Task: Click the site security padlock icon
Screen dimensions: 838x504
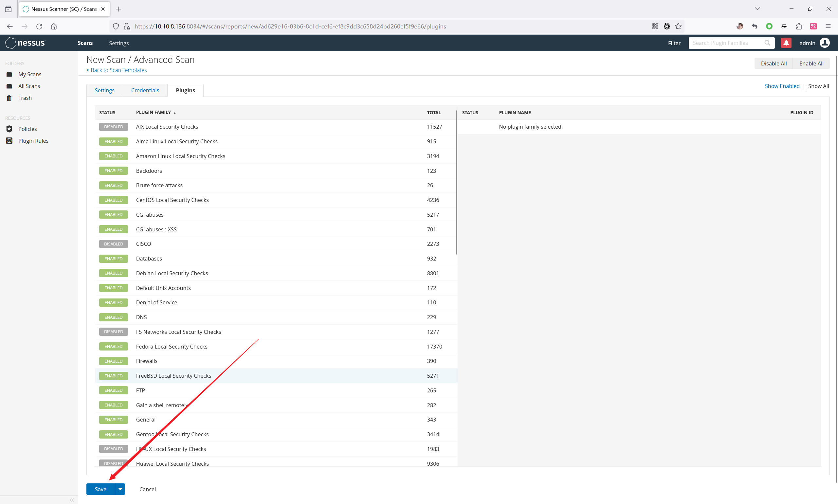Action: [127, 27]
